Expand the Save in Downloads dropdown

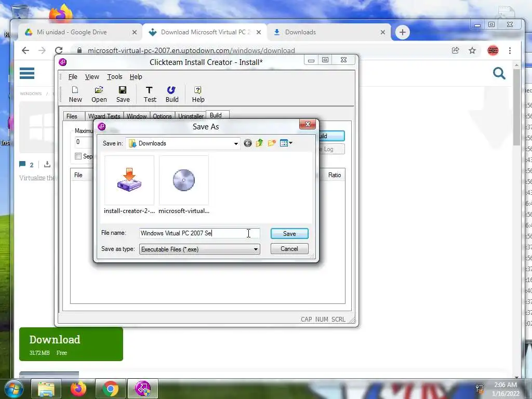[x=236, y=143]
